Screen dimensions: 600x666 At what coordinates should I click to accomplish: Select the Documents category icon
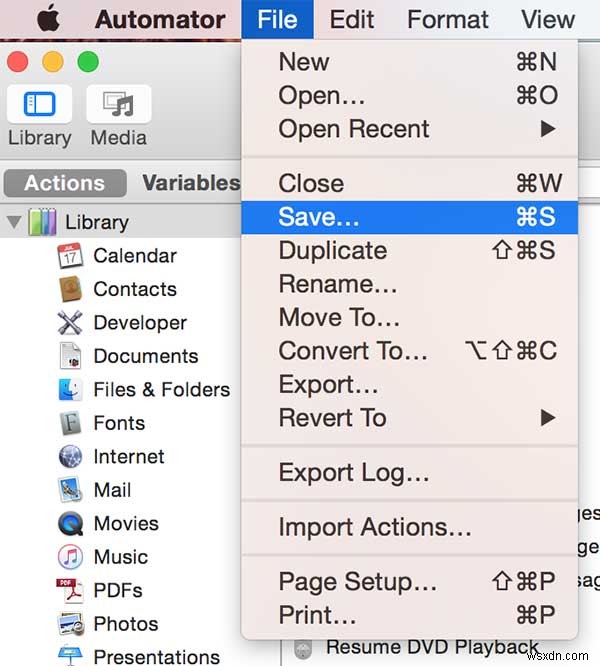pos(70,356)
